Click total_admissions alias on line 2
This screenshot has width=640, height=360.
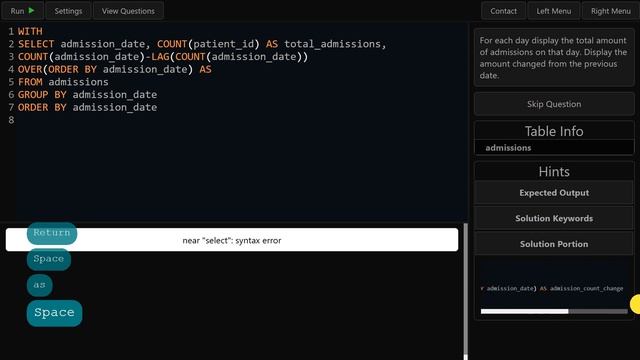(332, 44)
